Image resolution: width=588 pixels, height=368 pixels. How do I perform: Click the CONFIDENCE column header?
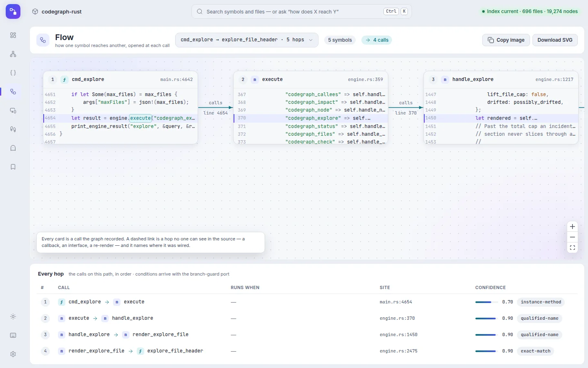pos(490,287)
